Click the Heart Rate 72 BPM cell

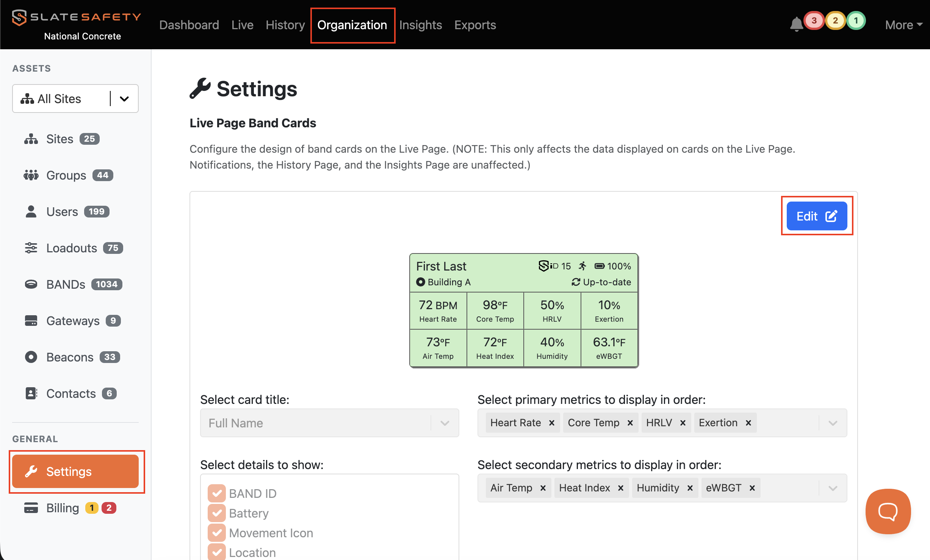[438, 311]
